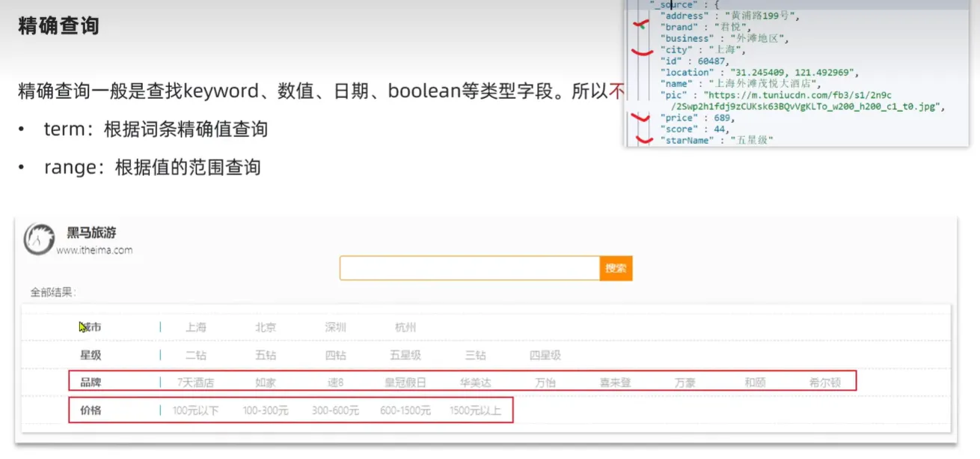Choose the 五星级 star rating filter

(x=405, y=355)
